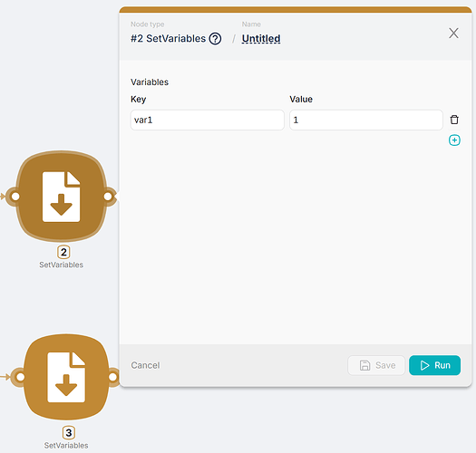476x453 pixels.
Task: Select SetVariables node 2 on canvas
Action: 62,197
